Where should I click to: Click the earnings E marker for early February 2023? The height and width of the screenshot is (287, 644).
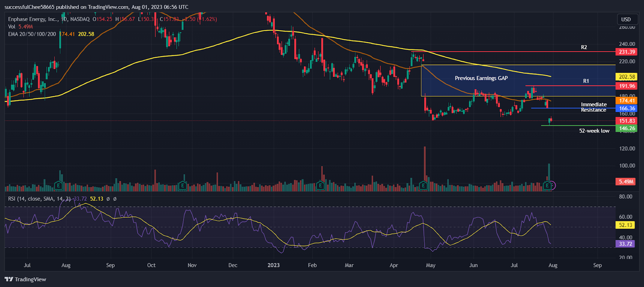(x=320, y=185)
